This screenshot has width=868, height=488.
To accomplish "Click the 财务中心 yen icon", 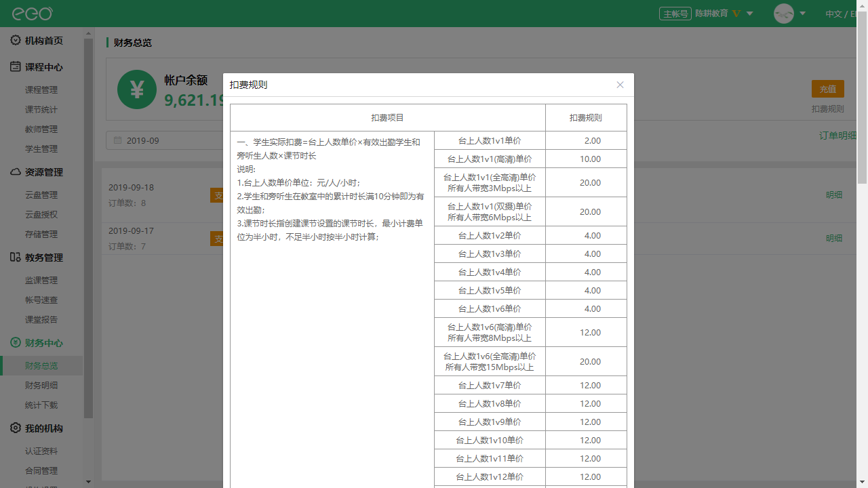I will point(16,343).
